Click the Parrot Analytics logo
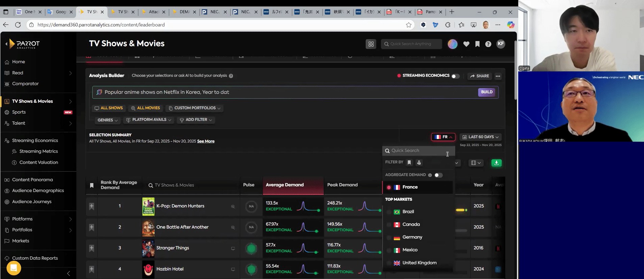 (x=24, y=44)
